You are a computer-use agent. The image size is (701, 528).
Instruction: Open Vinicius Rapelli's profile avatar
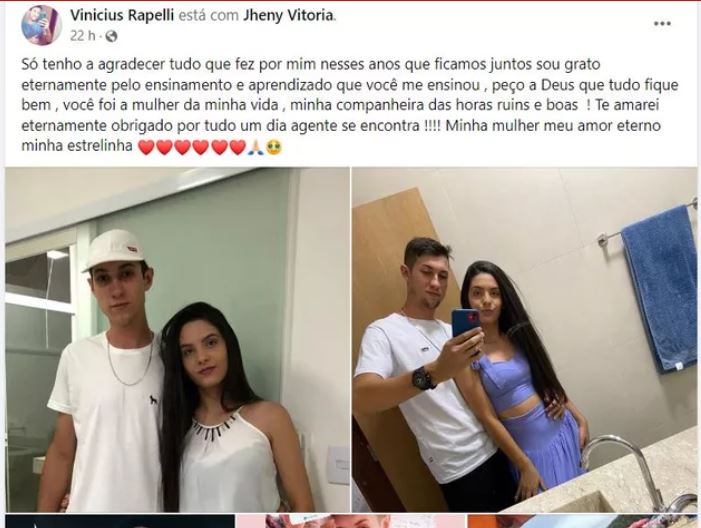(41, 25)
